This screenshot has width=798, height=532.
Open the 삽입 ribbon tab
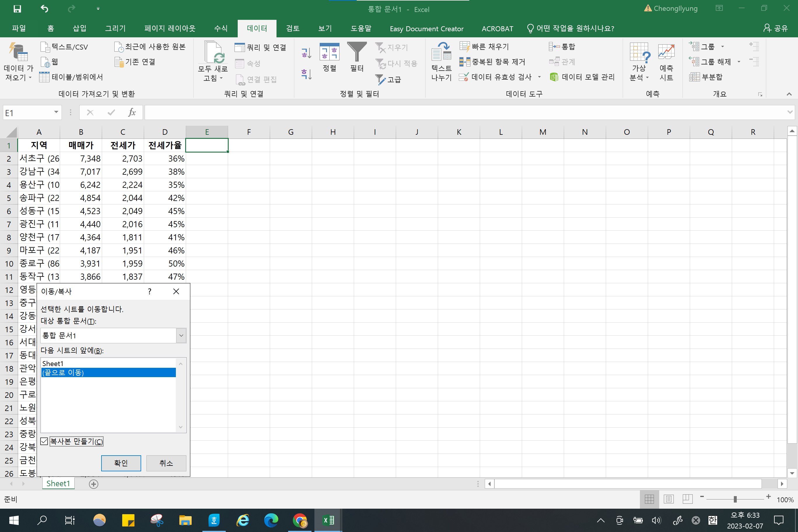pyautogui.click(x=80, y=29)
